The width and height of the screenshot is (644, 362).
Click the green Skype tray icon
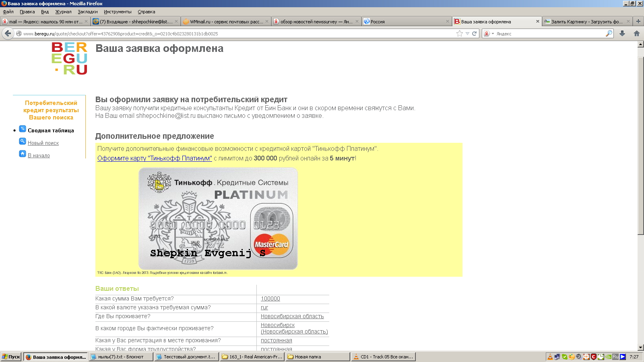pyautogui.click(x=565, y=357)
